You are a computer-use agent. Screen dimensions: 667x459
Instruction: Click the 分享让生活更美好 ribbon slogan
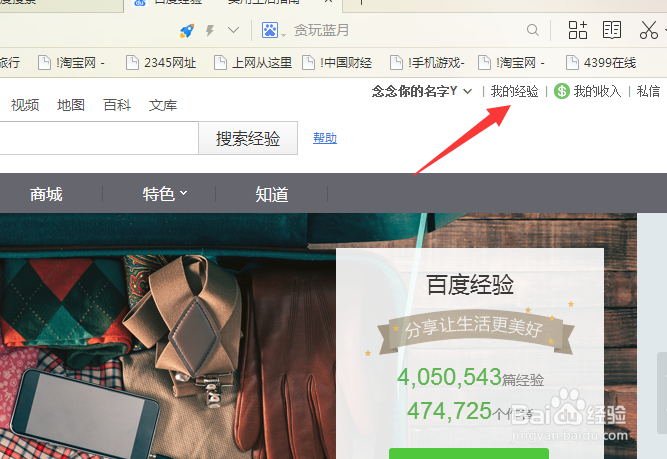point(473,328)
